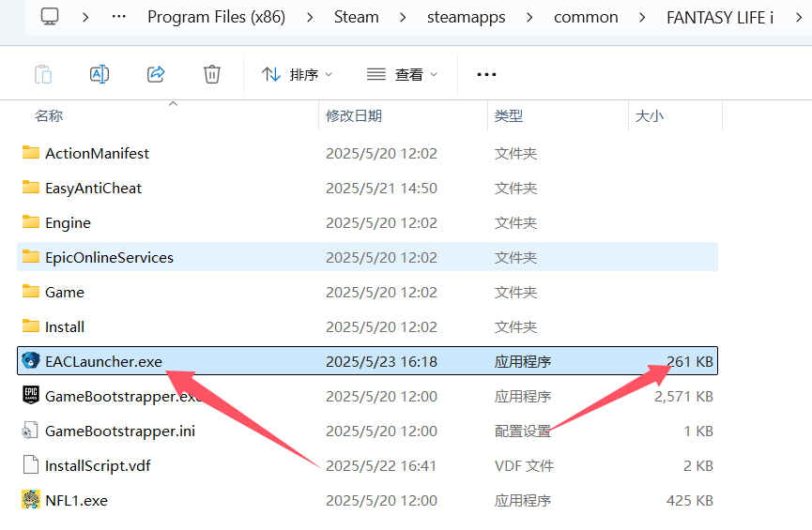This screenshot has height=530, width=812.
Task: Open the 排序 sort dropdown
Action: tap(297, 74)
